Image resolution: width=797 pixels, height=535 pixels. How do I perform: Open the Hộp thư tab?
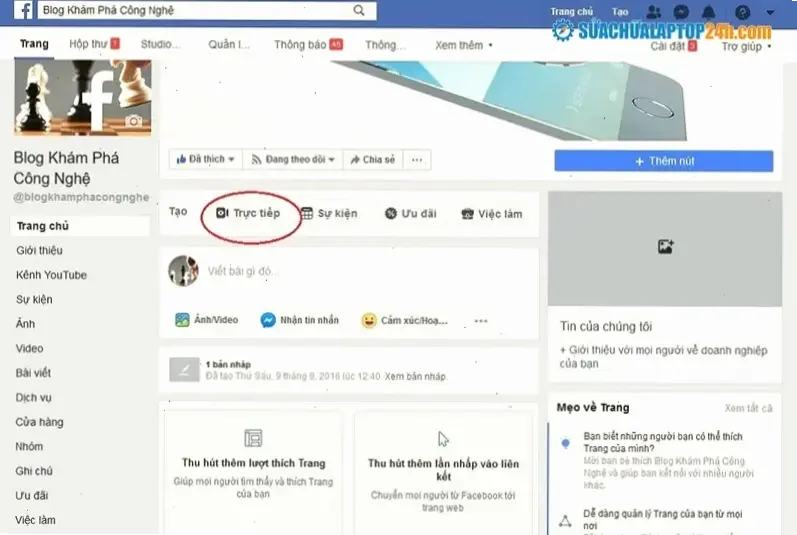pyautogui.click(x=95, y=44)
